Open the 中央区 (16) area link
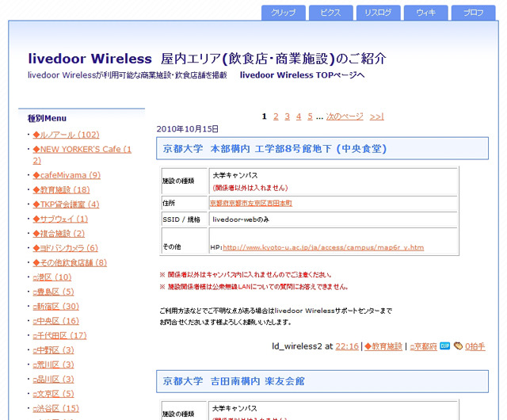 56,321
